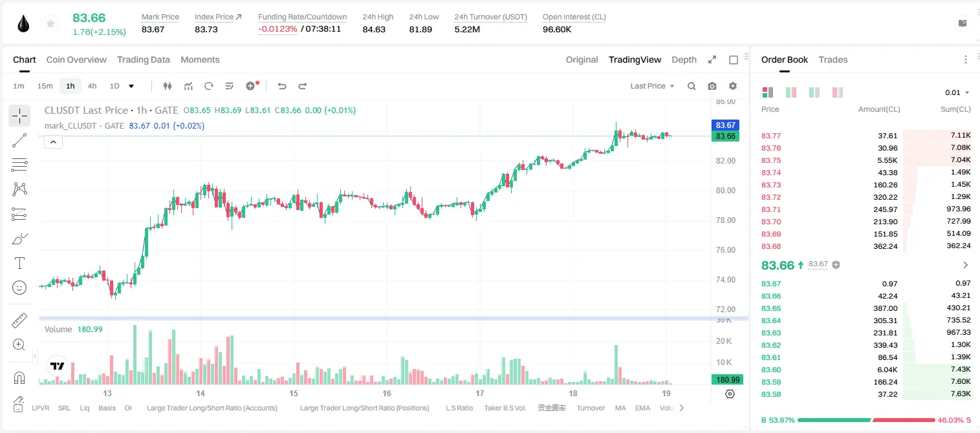Open the 1D interval dropdown arrow
Screen dimensions: 980x433
131,86
